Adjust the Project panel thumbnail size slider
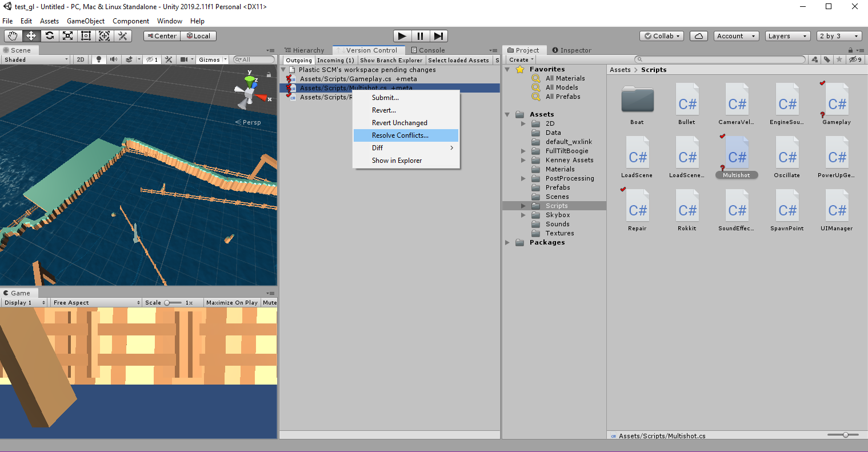868x452 pixels. pyautogui.click(x=845, y=434)
